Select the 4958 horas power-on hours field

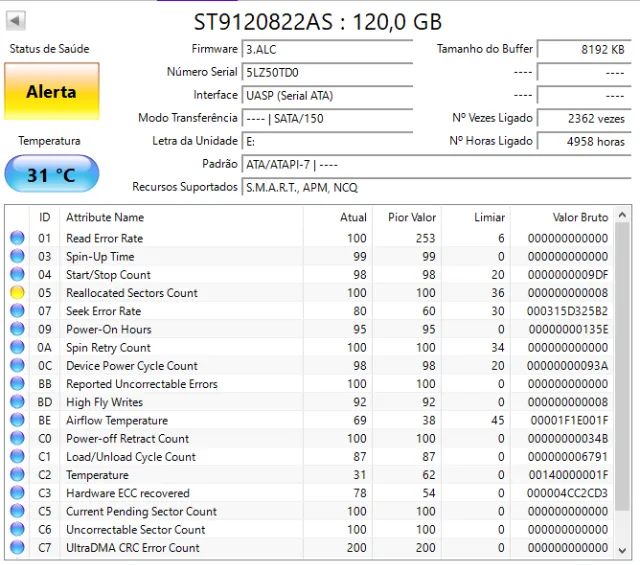pos(584,141)
